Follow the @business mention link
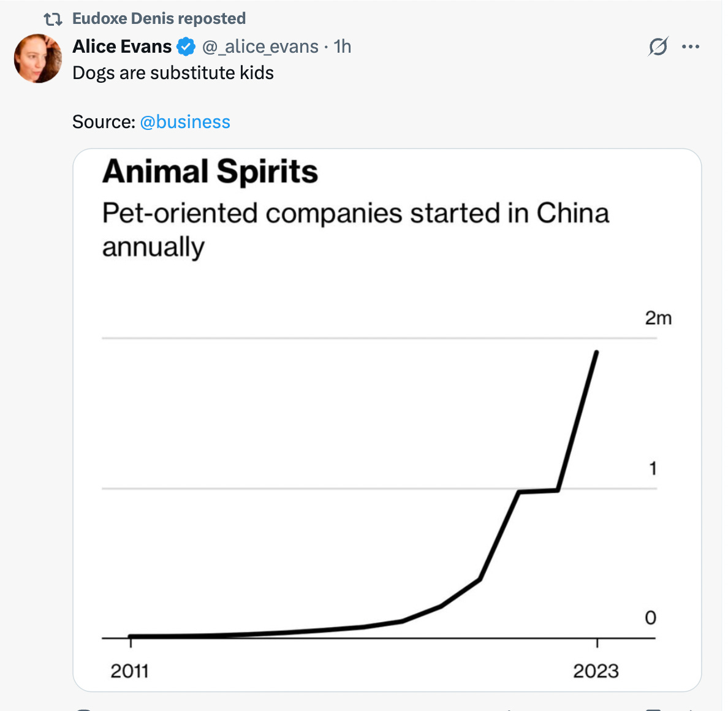728x711 pixels. (185, 122)
